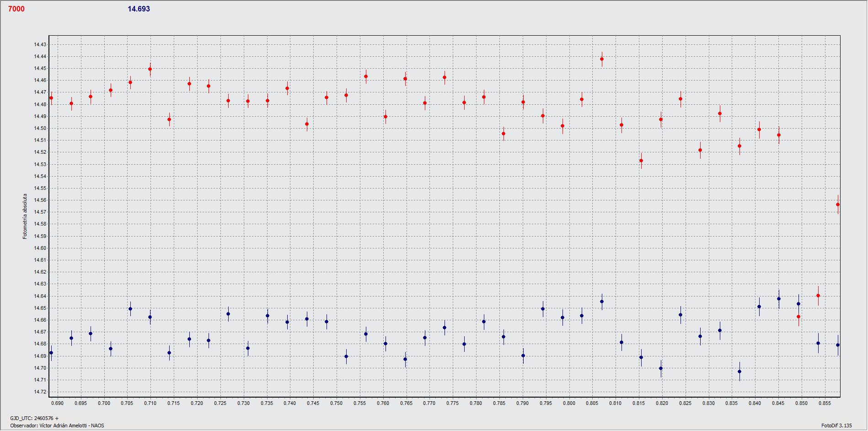This screenshot has height=431, width=868.
Task: Select the blue point near 14.69 above 0.765
Action: click(x=405, y=359)
